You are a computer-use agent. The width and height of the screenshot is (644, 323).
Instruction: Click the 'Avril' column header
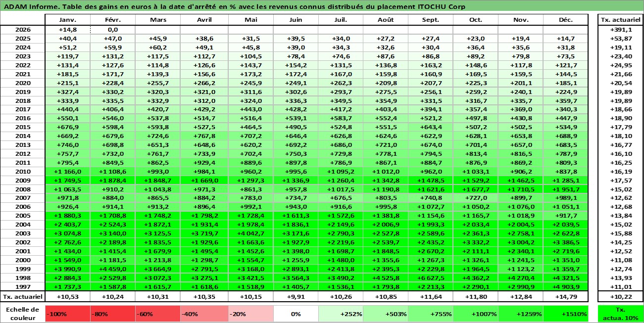click(204, 20)
